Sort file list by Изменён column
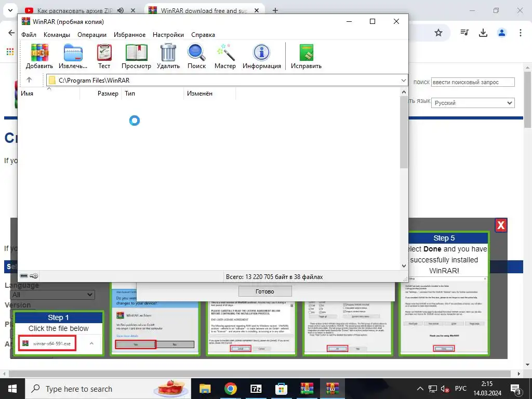Image resolution: width=532 pixels, height=399 pixels. pos(210,94)
